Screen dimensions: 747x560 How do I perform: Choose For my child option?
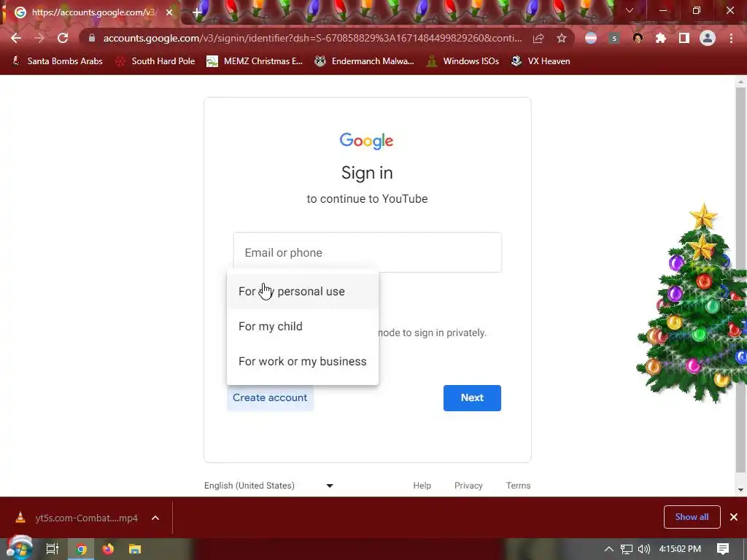303,327
